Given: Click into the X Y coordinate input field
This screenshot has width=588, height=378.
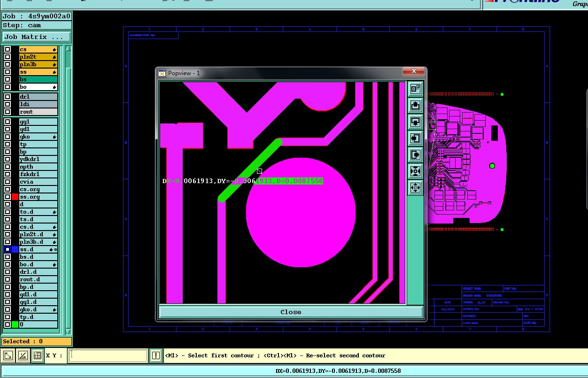Looking at the screenshot, I should click(108, 355).
